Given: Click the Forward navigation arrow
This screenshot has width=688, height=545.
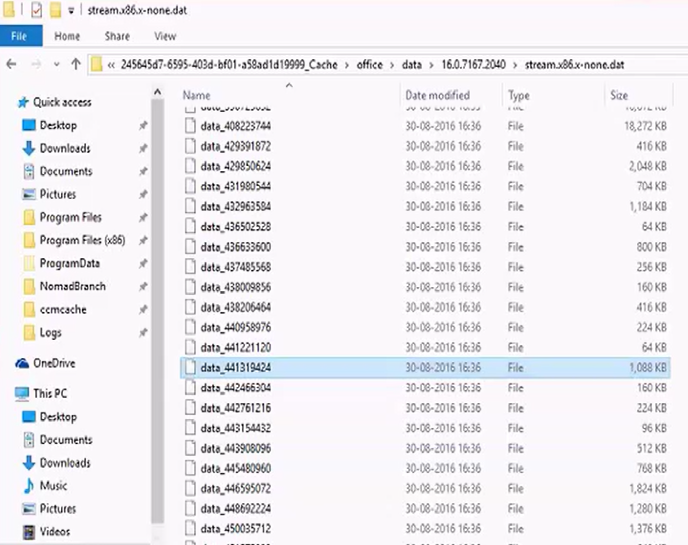Looking at the screenshot, I should click(34, 64).
